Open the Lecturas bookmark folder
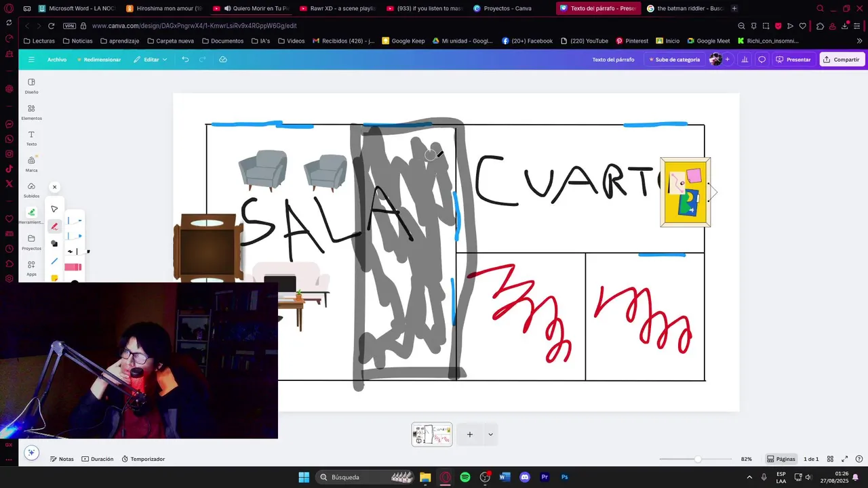The width and height of the screenshot is (868, 488). click(x=39, y=41)
